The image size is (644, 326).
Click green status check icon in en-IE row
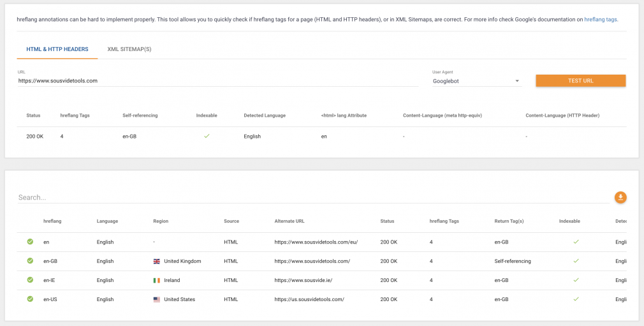(30, 280)
